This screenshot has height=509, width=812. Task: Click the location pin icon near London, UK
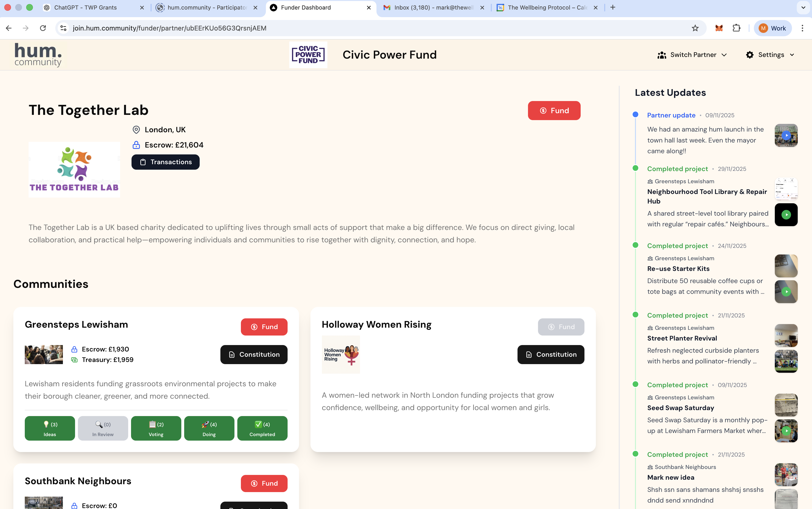(x=136, y=130)
